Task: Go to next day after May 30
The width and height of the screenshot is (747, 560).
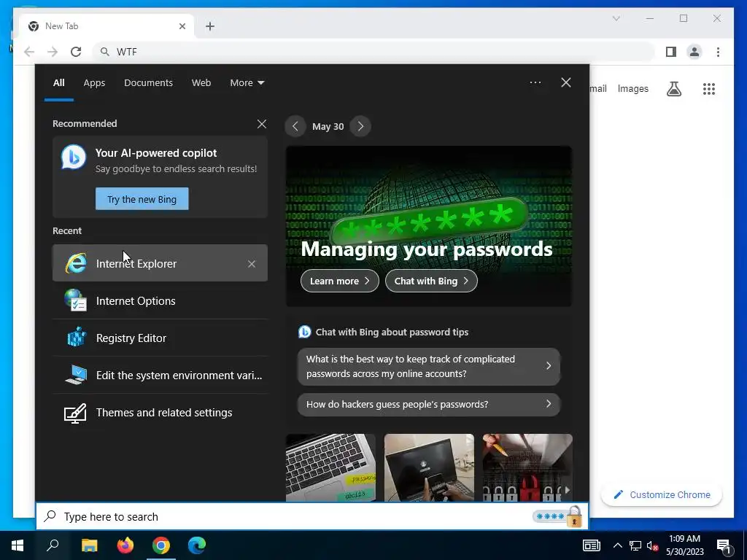Action: point(360,126)
